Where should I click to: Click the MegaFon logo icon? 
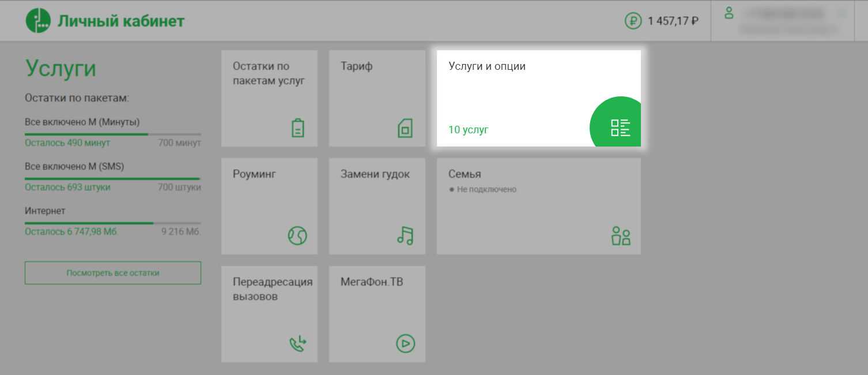38,21
